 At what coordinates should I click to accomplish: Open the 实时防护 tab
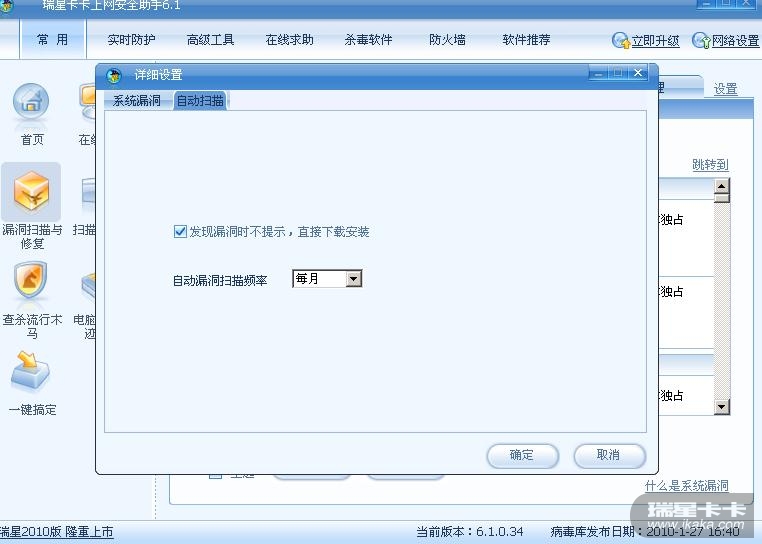(131, 40)
